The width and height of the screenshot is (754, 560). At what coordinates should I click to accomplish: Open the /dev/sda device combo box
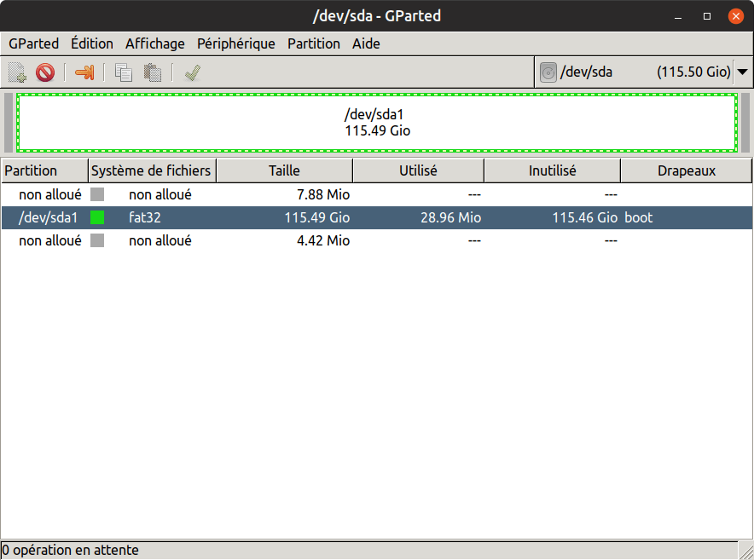point(644,72)
